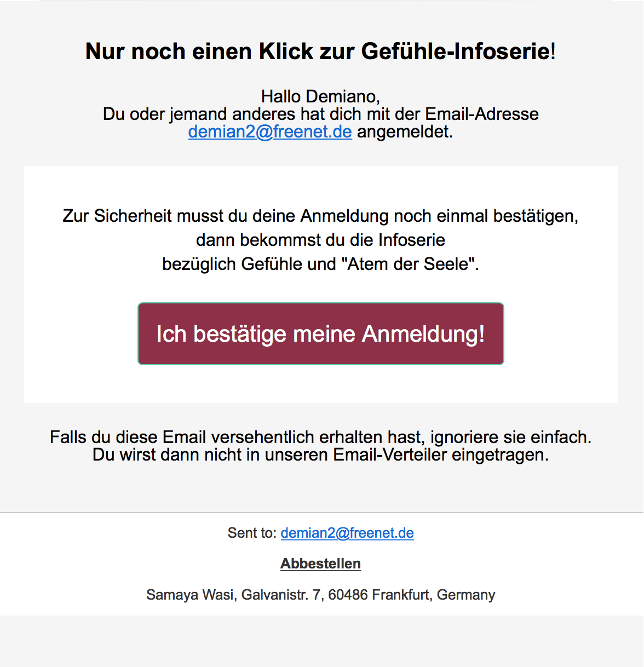
Task: Click the word 'Email-Adresse' in the intro
Action: pyautogui.click(x=482, y=114)
